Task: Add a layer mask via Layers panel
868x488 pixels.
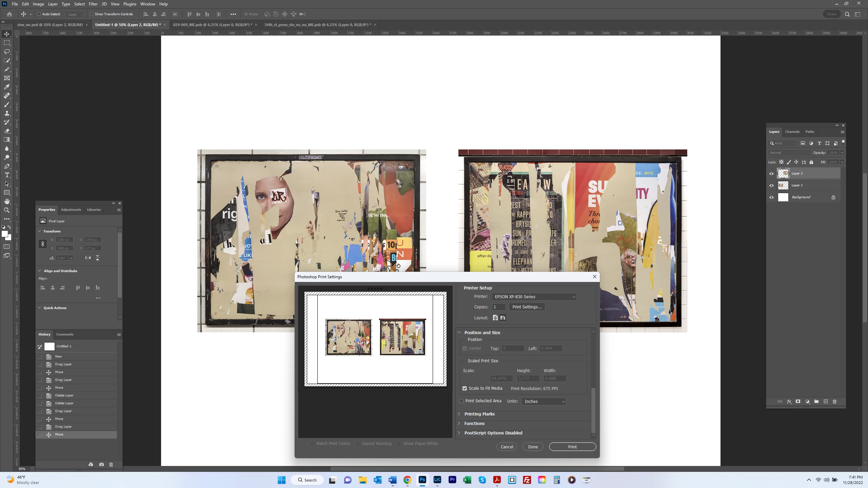Action: click(798, 401)
